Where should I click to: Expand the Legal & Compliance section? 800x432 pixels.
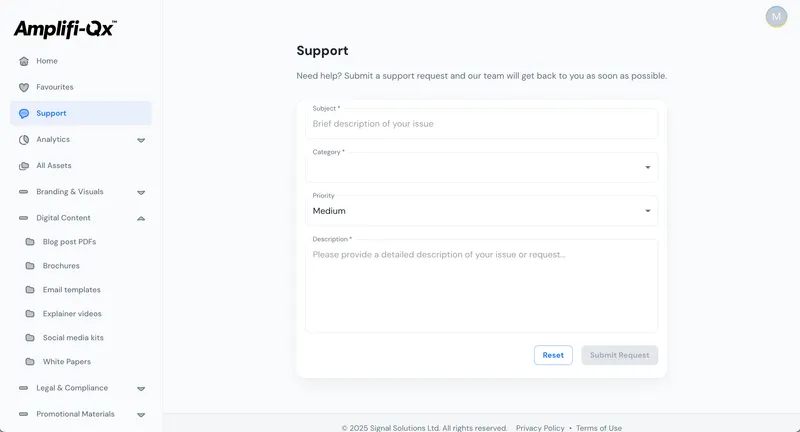pyautogui.click(x=141, y=388)
